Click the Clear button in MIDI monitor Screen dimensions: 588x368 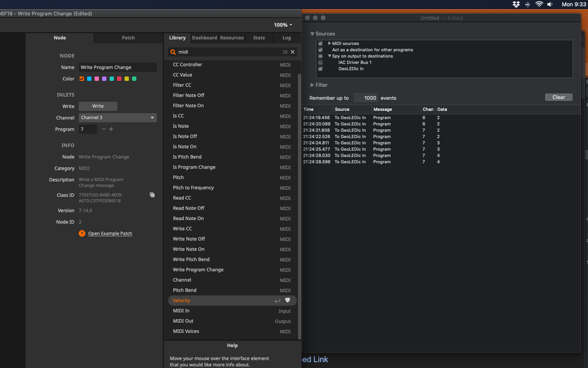[x=558, y=97]
